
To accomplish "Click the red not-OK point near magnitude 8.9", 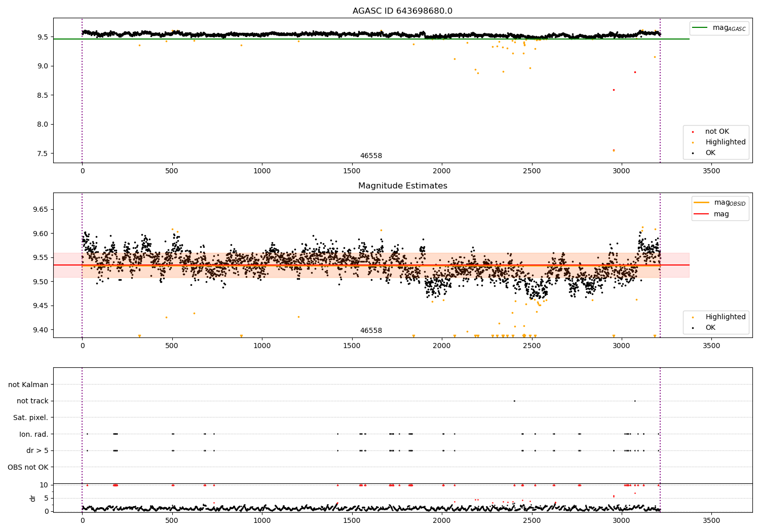I will pos(635,72).
